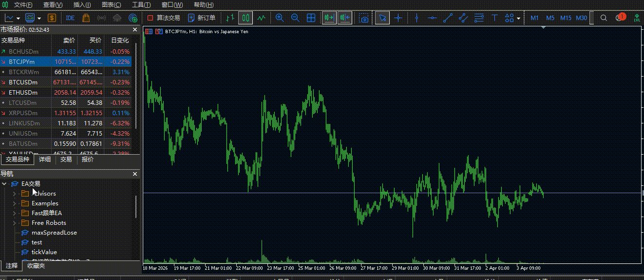This screenshot has height=280, width=644.
Task: Switch to the 交易 tab in Market Watch
Action: 66,160
